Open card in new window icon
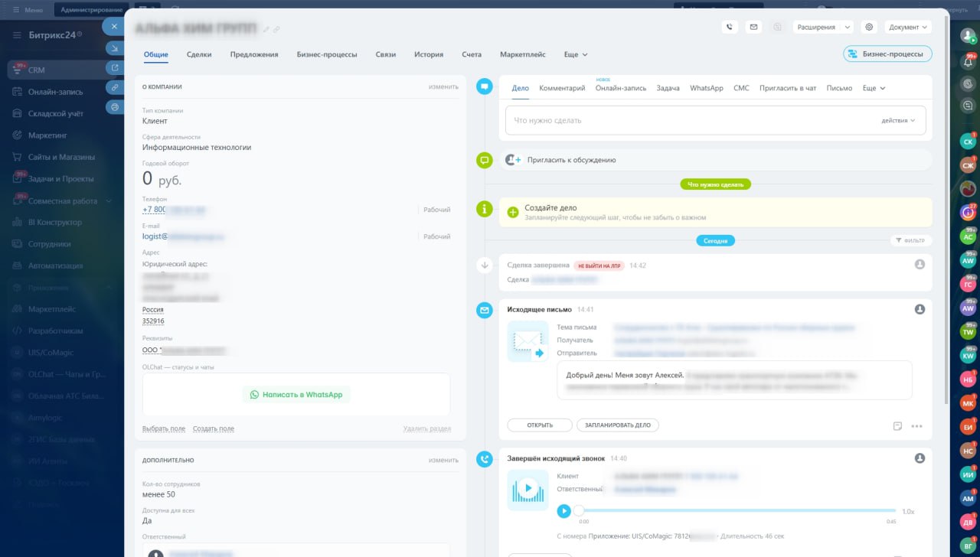Viewport: 980px width, 557px height. 114,67
